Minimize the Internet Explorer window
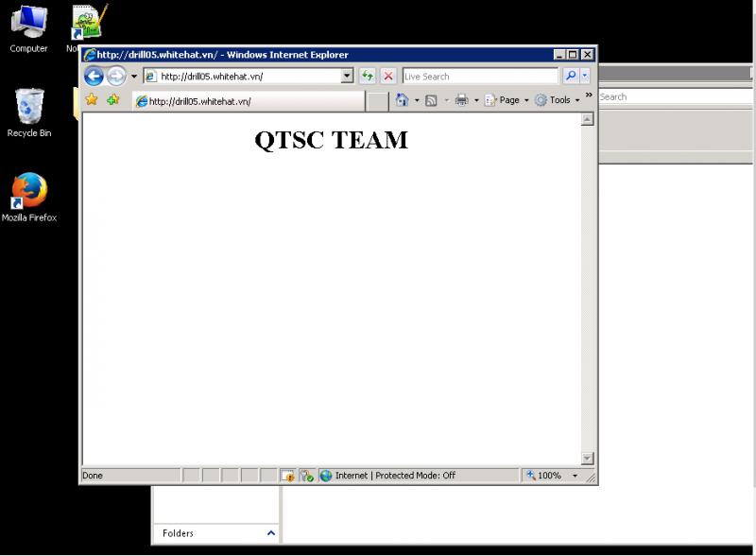This screenshot has width=756, height=556. (558, 55)
